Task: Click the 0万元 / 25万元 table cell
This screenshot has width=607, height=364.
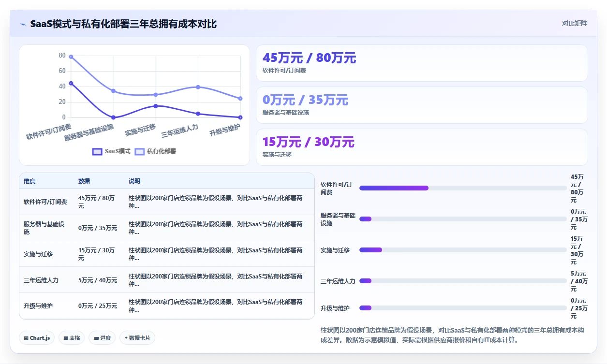Action: click(98, 306)
